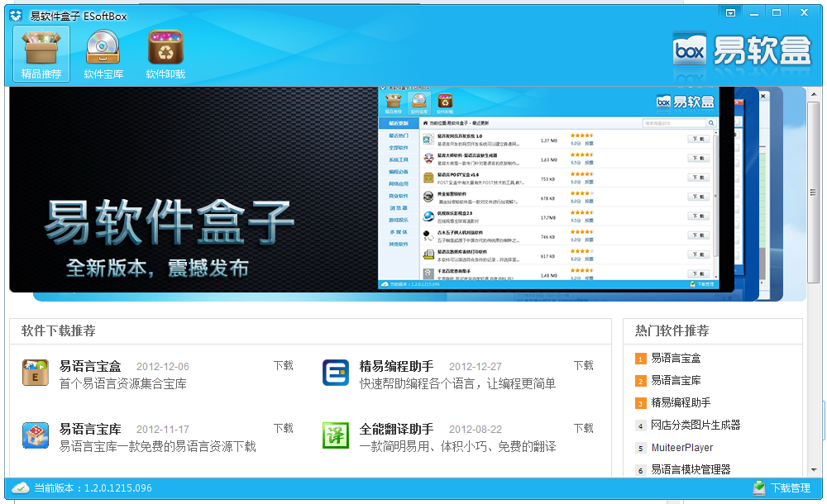Viewport: 827px width, 504px height.
Task: Click the 下载管理 download icon
Action: 759,488
